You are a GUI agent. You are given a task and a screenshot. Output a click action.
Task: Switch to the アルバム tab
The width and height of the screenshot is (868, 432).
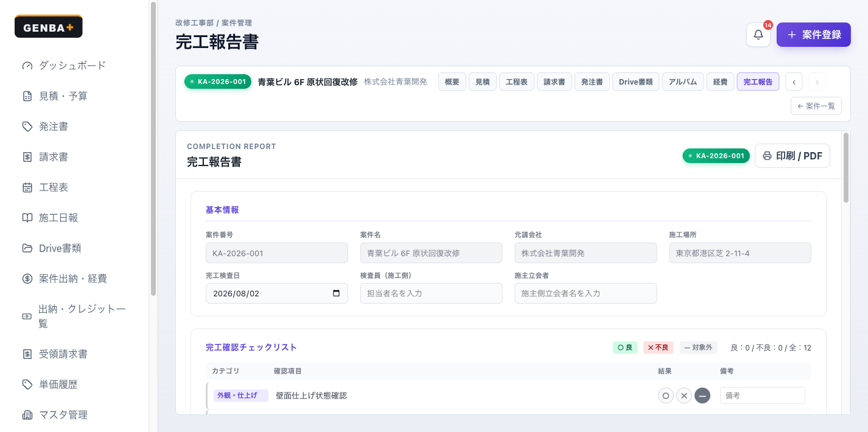(683, 82)
